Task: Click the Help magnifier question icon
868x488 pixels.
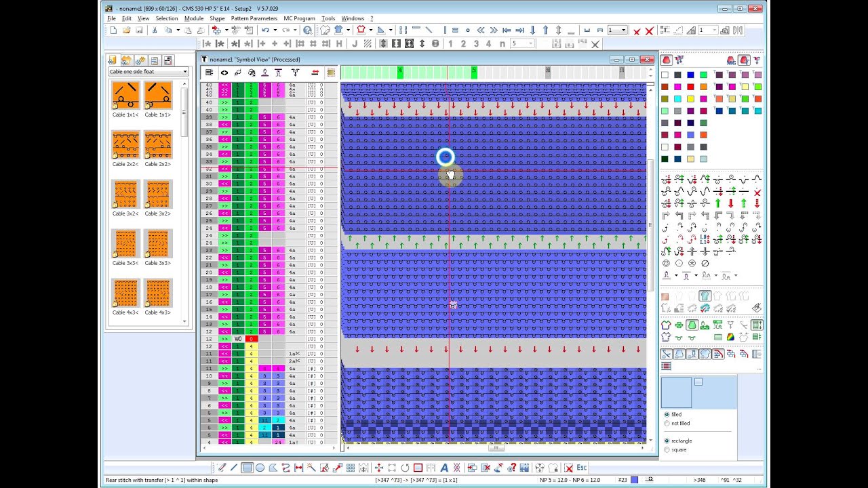Action: (x=307, y=30)
